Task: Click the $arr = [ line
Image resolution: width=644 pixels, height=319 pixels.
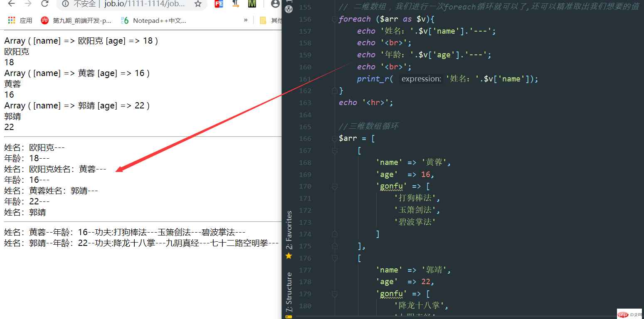Action: click(x=357, y=138)
